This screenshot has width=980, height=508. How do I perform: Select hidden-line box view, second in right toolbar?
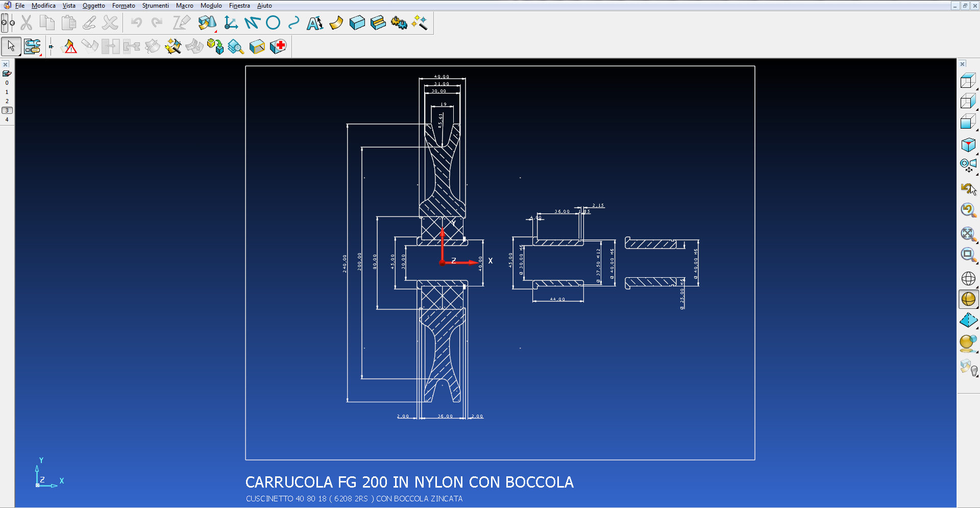click(x=968, y=102)
